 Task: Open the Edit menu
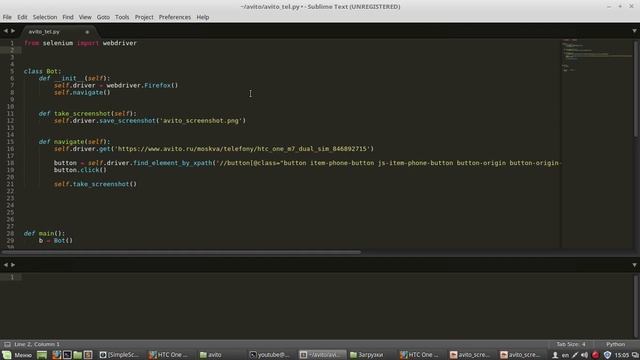22,17
